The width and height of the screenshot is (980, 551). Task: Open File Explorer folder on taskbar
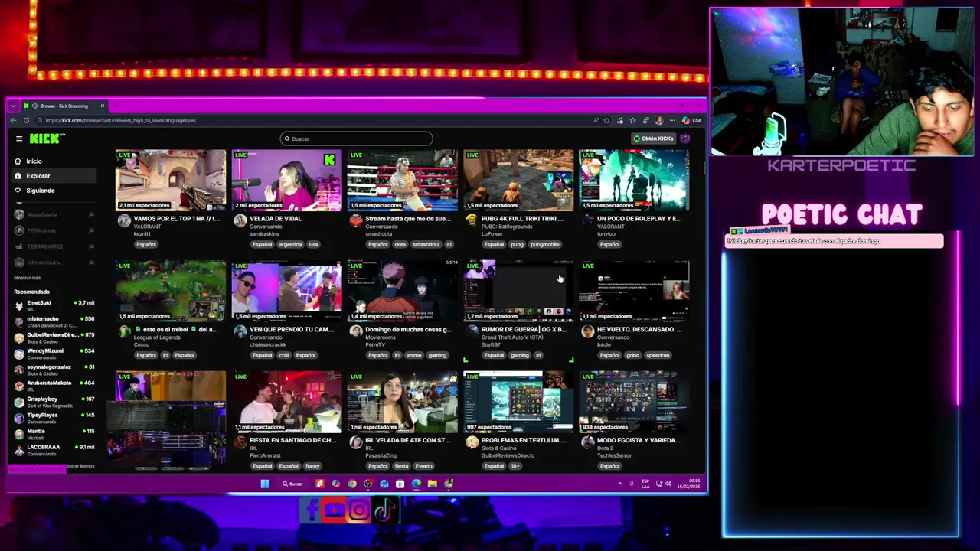click(x=433, y=484)
